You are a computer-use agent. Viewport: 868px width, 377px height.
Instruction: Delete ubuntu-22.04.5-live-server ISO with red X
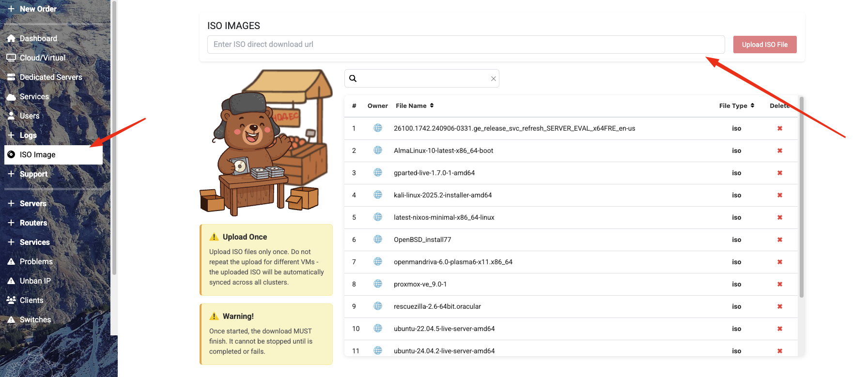(779, 329)
